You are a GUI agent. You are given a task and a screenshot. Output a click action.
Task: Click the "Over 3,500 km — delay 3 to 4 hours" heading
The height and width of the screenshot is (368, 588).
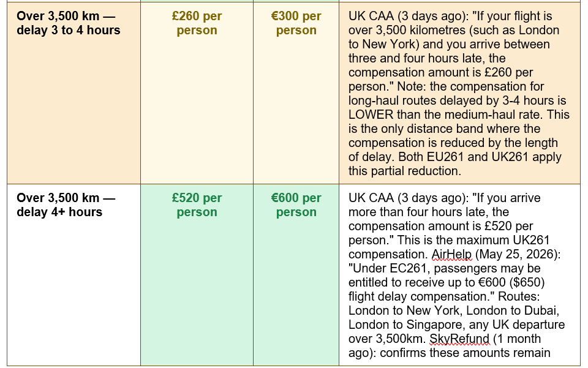click(x=69, y=23)
